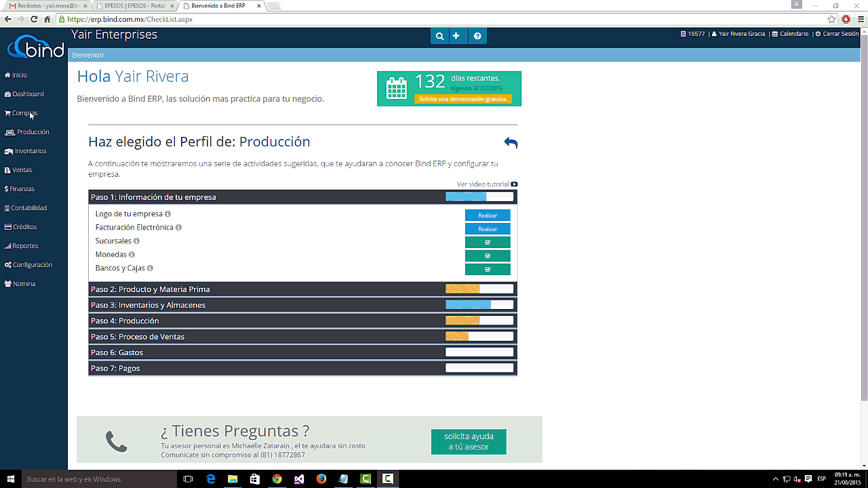Viewport: 868px width, 488px height.
Task: Bookmark page with the star icon
Action: coord(831,19)
